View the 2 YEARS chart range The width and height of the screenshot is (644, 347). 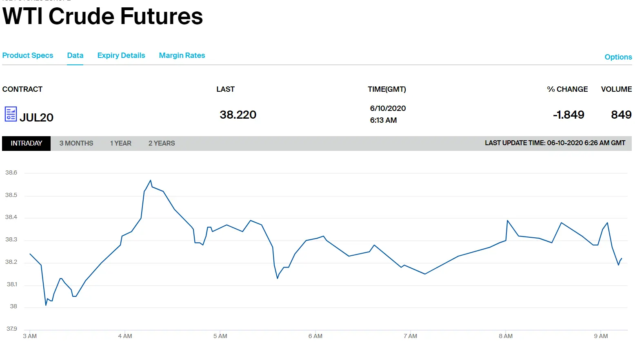coord(162,144)
